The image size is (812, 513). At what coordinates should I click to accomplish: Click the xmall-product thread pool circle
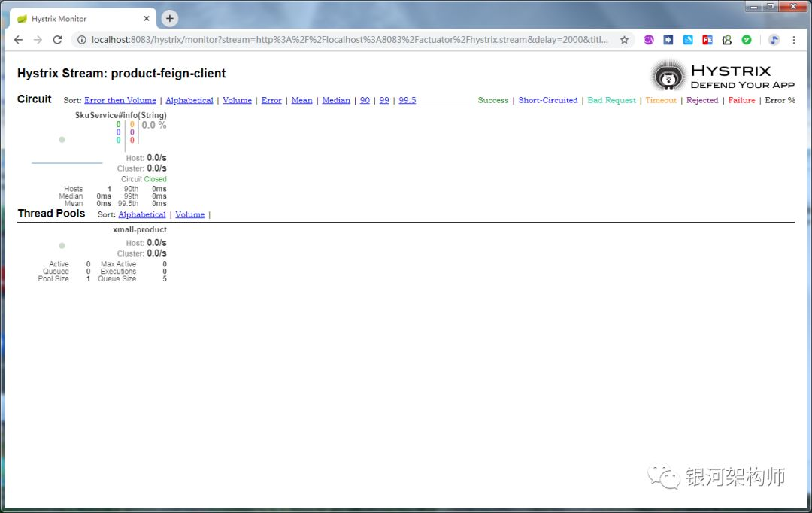click(x=62, y=246)
